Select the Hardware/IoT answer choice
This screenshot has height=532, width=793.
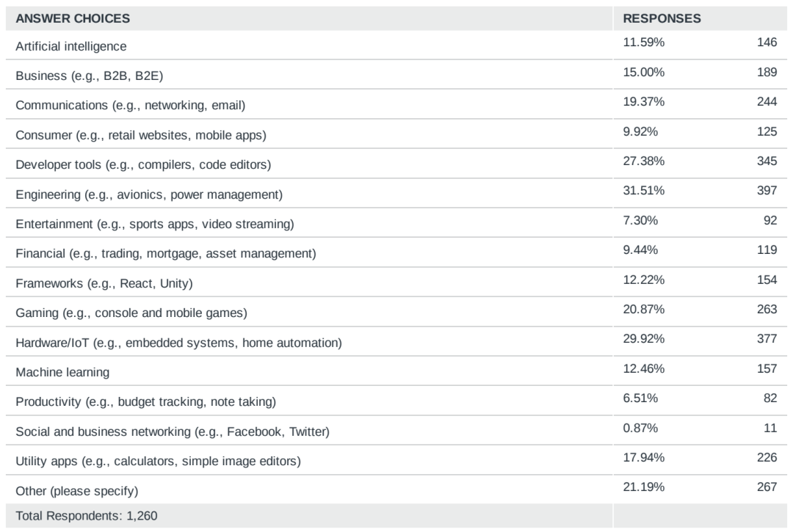coord(178,343)
